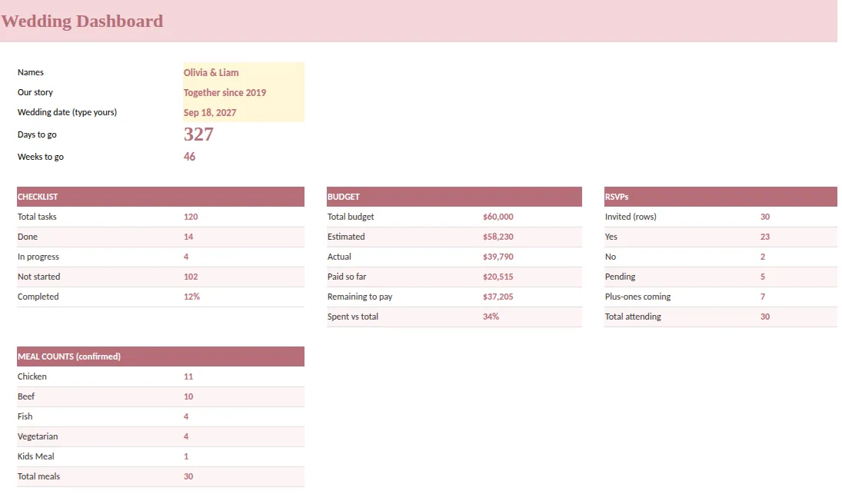Click the 'MEAL COUNTS (confirmed)' header
Viewport: 842px width, 504px height.
pyautogui.click(x=161, y=356)
